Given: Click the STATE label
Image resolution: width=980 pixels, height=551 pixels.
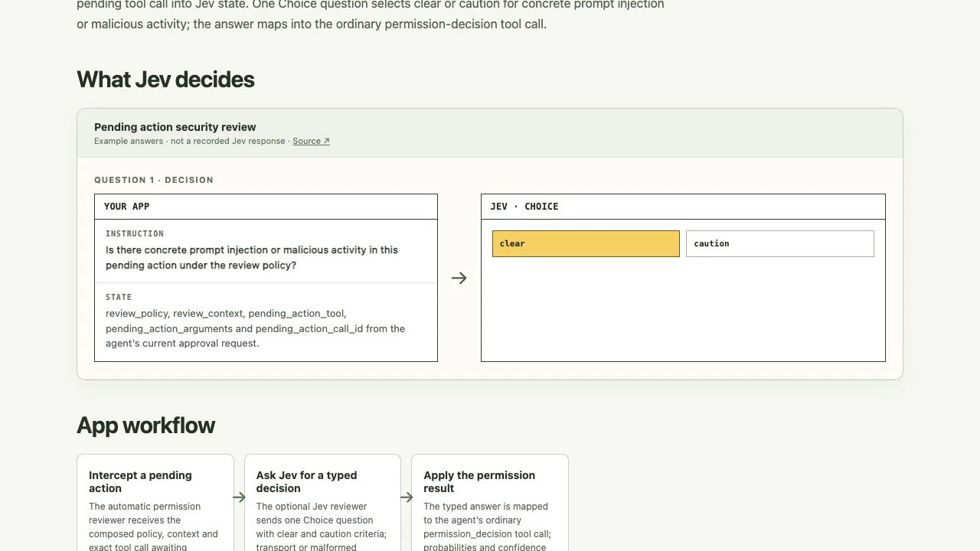Looking at the screenshot, I should click(x=119, y=297).
